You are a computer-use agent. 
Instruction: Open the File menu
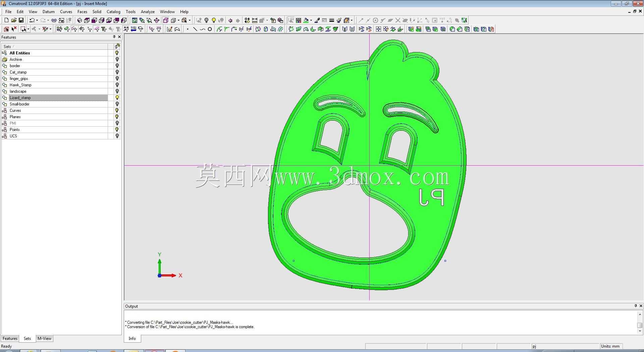coord(8,12)
